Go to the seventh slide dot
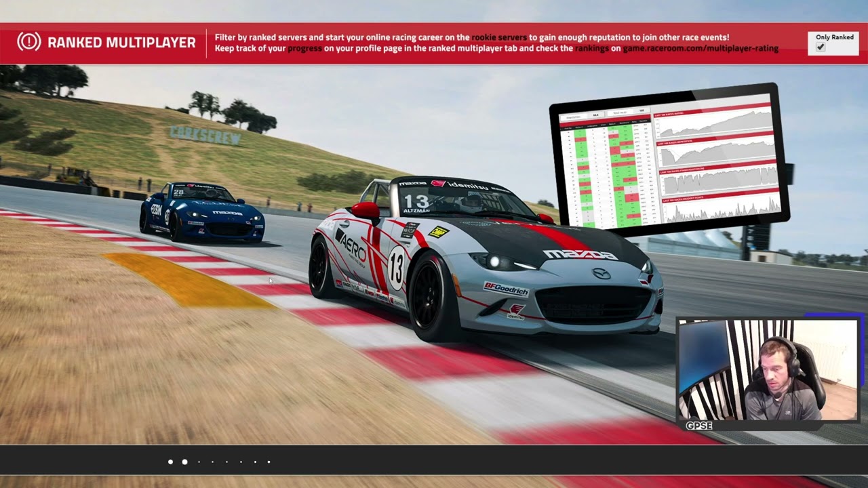Screen dimensions: 868x488 255,462
